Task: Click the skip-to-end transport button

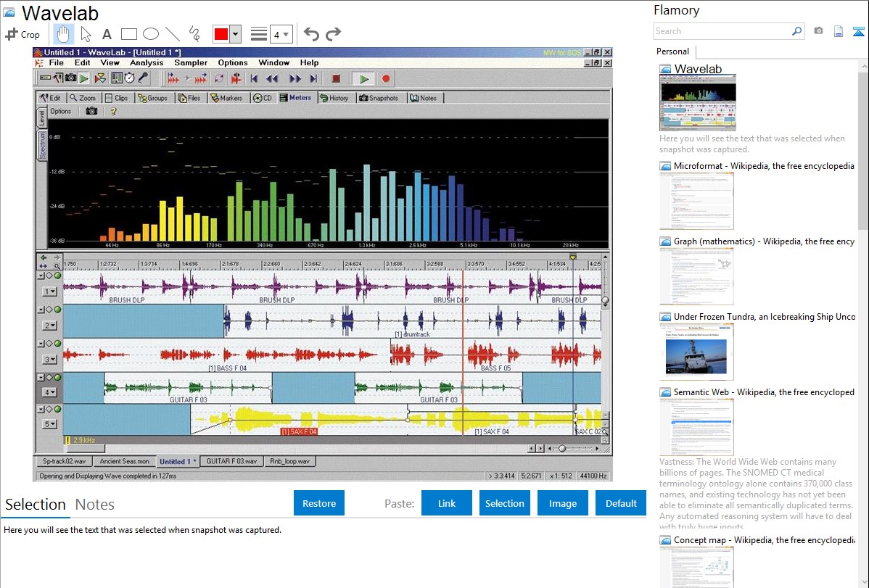Action: pos(313,79)
